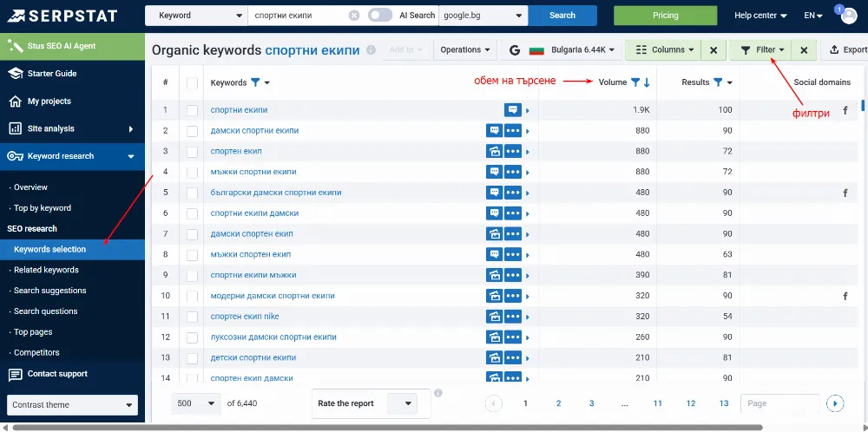Reset columns with X next to Columns
Image resolution: width=868 pixels, height=432 pixels.
713,49
